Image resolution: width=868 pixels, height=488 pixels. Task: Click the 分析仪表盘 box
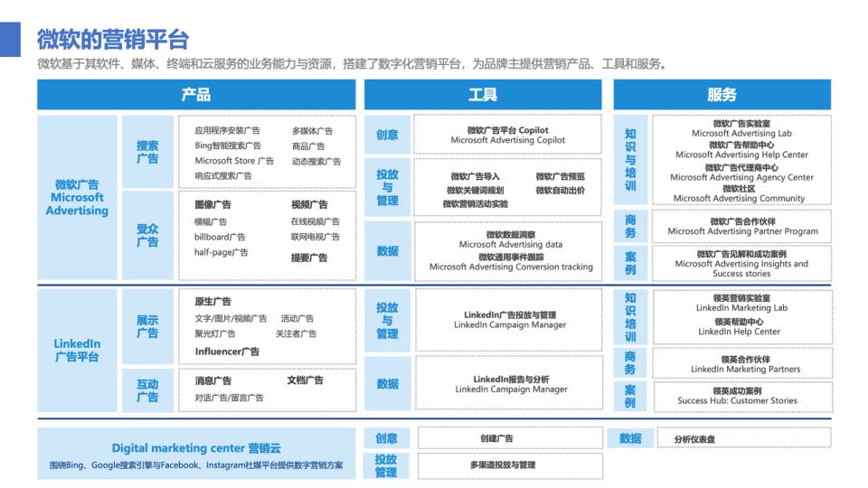tap(744, 438)
